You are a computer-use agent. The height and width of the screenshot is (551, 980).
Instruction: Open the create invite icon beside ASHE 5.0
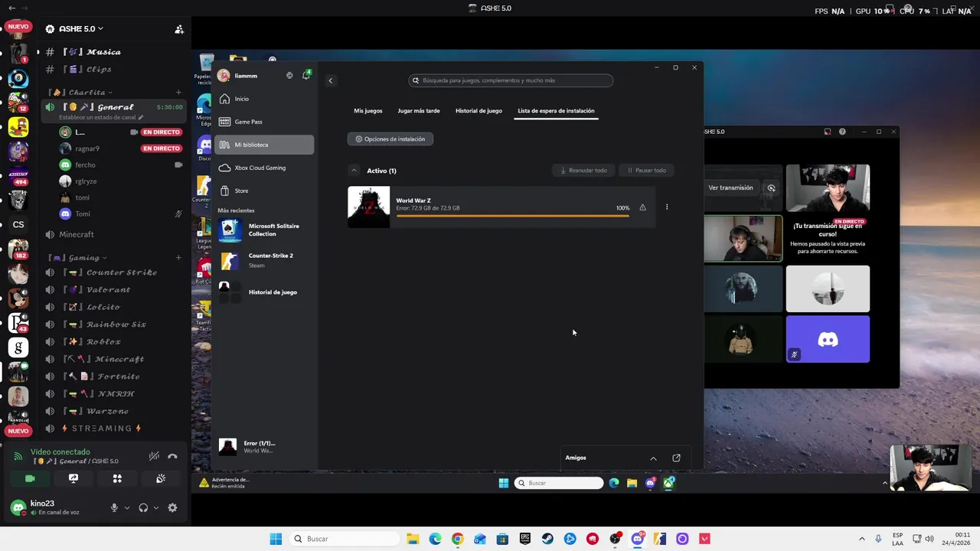179,29
